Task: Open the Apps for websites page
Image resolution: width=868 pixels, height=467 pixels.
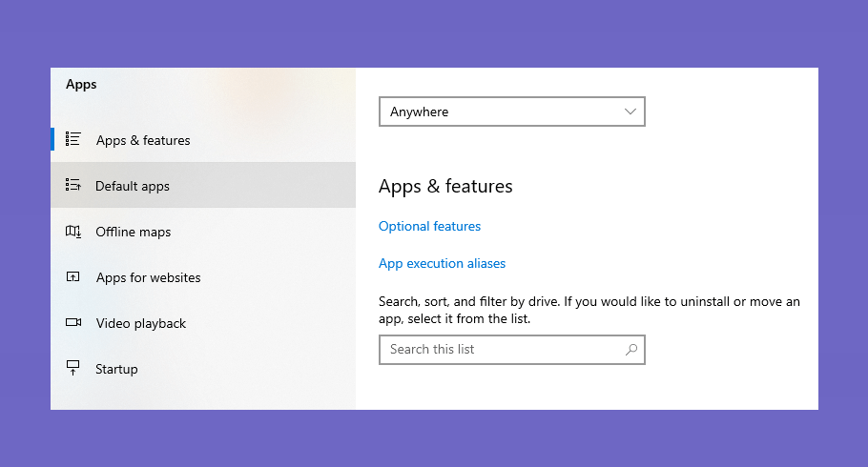Action: pyautogui.click(x=203, y=276)
